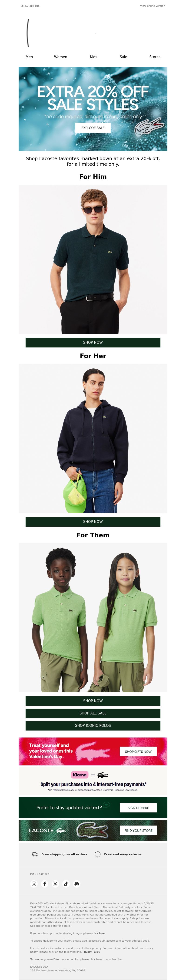Screen dimensions: 186x980
Task: Go to the Sale navigation item
Action: [123, 57]
